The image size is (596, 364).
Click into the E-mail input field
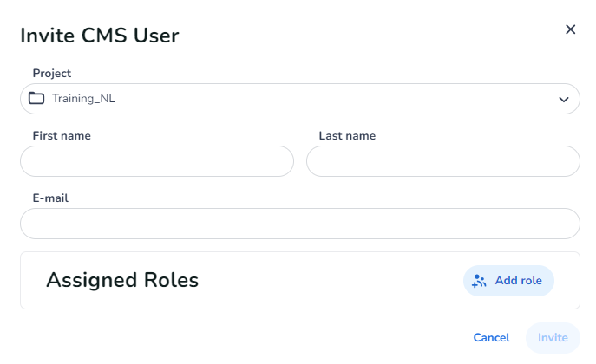pos(299,224)
